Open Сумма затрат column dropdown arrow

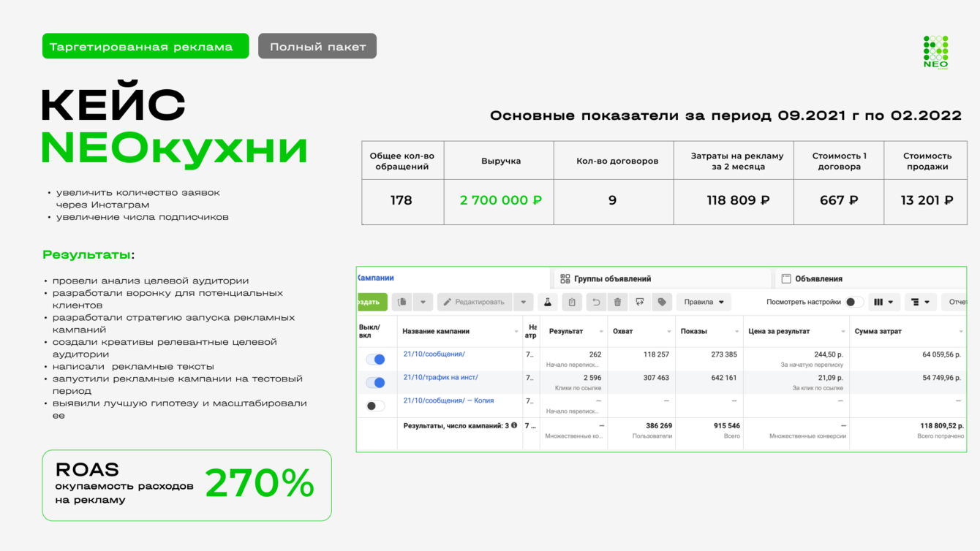(961, 332)
